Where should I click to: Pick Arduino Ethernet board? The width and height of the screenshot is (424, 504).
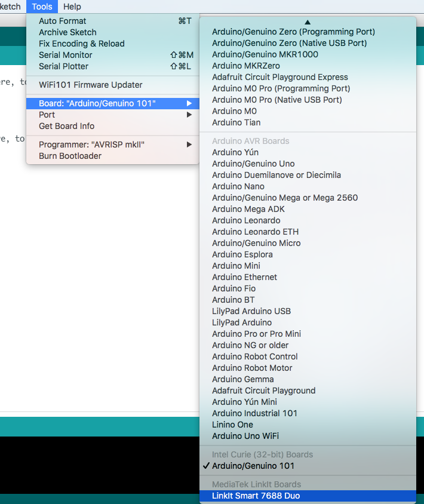coord(308,278)
